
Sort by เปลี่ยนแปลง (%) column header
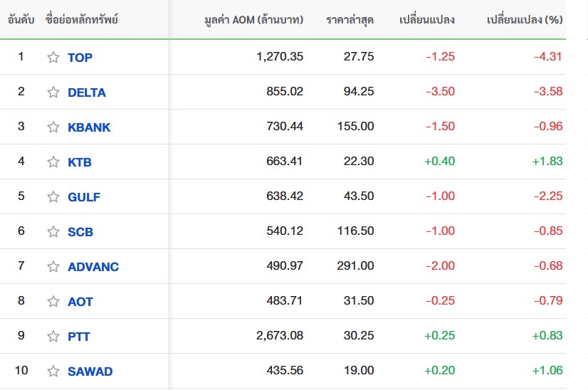tap(525, 19)
